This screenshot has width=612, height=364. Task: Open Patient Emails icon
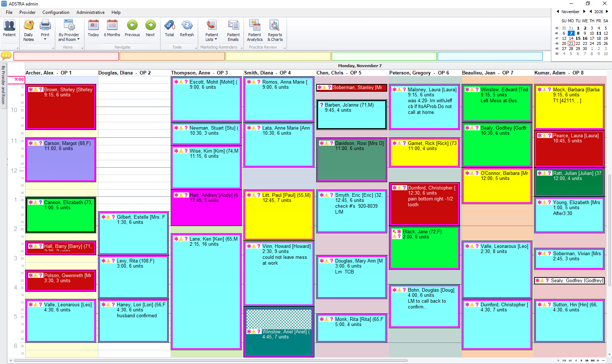(233, 31)
